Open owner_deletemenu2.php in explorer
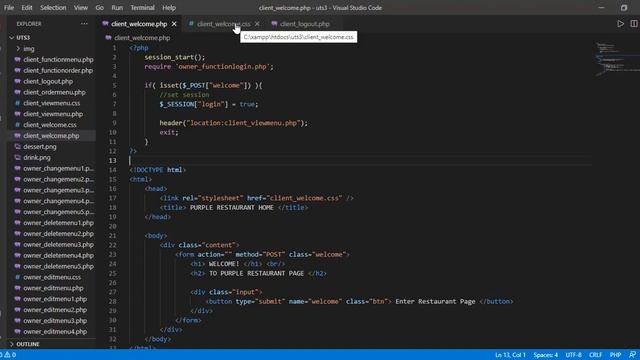The width and height of the screenshot is (640, 360). coord(58,233)
